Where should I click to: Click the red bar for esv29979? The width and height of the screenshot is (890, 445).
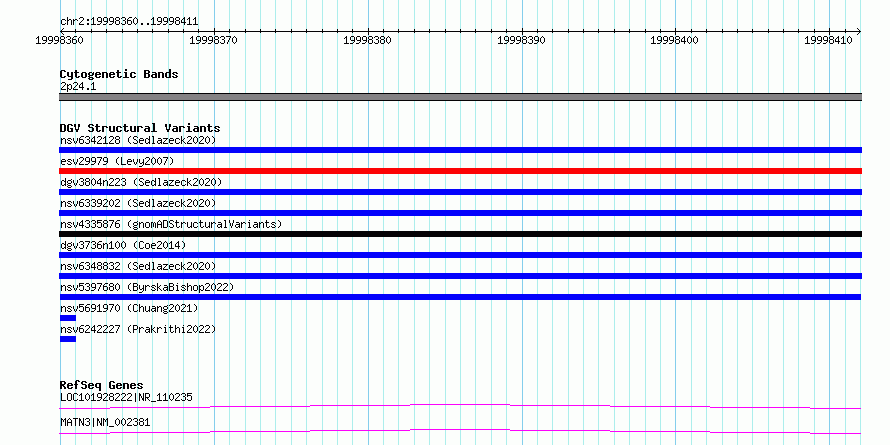[x=460, y=171]
